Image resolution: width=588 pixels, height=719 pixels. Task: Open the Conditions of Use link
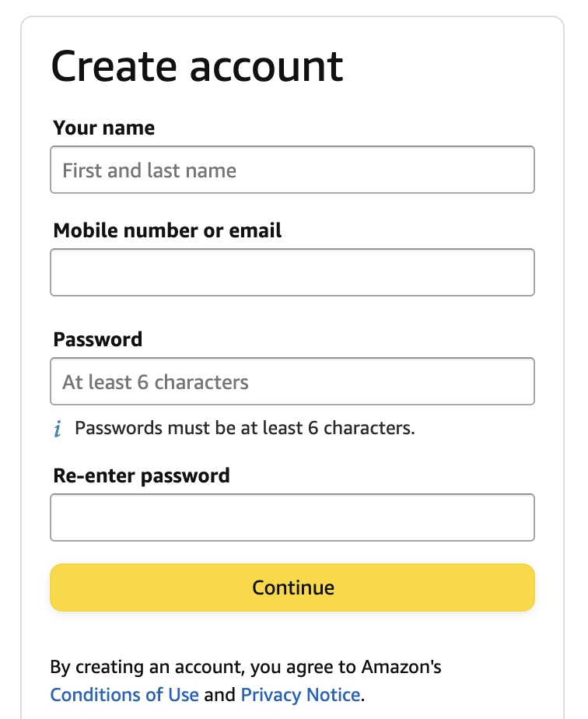124,694
